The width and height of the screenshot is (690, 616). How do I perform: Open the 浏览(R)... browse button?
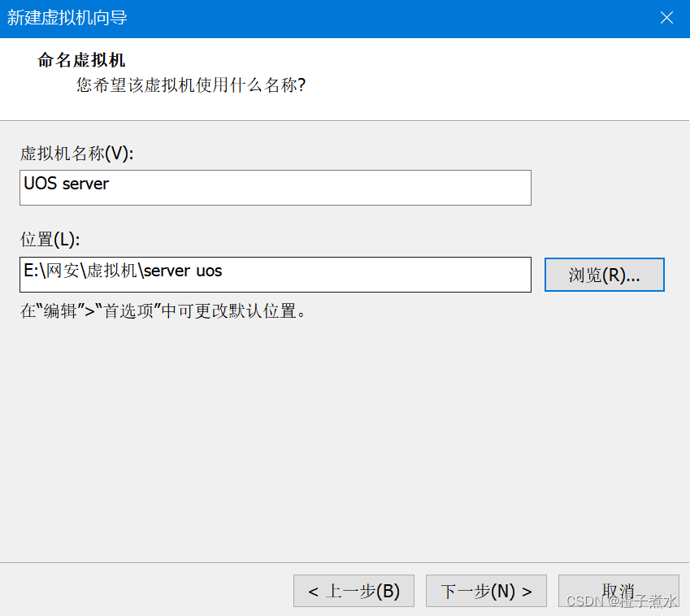pyautogui.click(x=604, y=275)
